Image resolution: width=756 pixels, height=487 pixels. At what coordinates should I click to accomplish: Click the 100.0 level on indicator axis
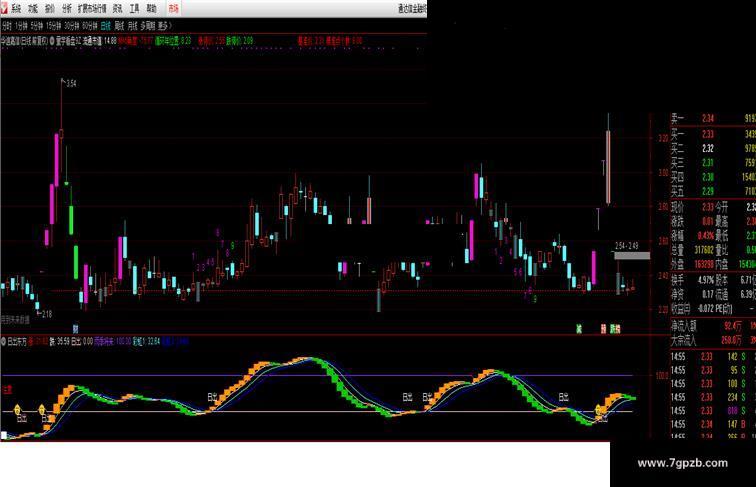click(x=661, y=376)
